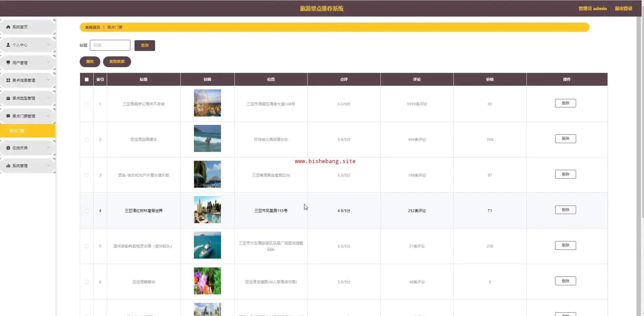
Task: Click the title 亚龙湾远海潜水
Action: tap(144, 139)
